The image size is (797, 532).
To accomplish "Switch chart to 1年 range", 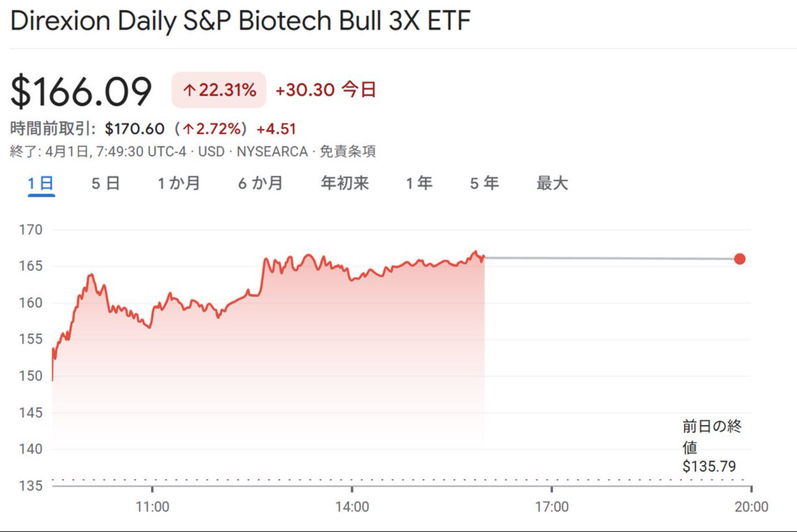I will [x=419, y=183].
